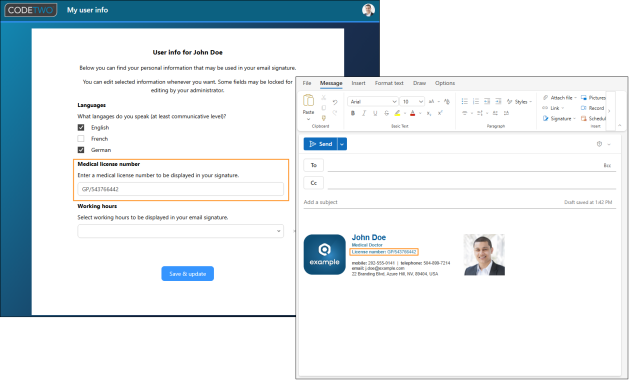Insert a bulleted list
Image resolution: width=629 pixels, height=382 pixels.
click(x=465, y=102)
